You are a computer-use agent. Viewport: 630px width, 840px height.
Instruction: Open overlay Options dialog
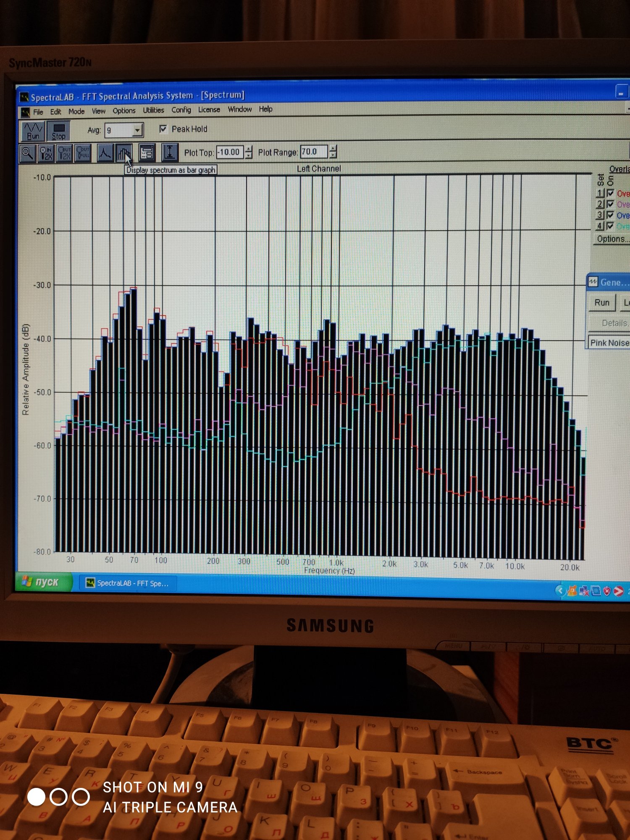[613, 239]
